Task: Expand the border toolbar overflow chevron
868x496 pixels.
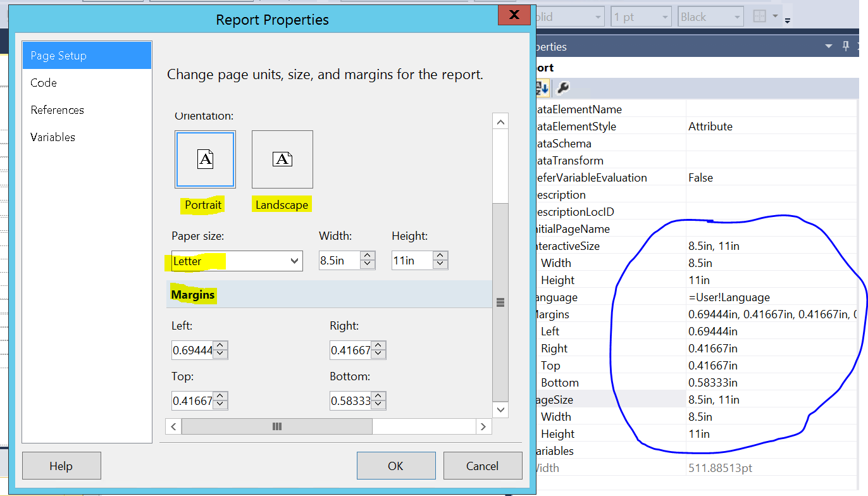Action: point(787,20)
